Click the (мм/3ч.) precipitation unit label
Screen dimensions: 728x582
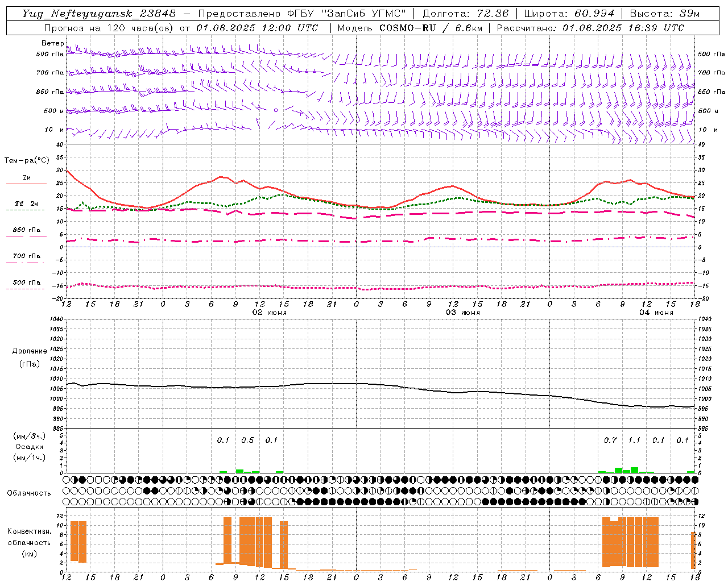29,436
